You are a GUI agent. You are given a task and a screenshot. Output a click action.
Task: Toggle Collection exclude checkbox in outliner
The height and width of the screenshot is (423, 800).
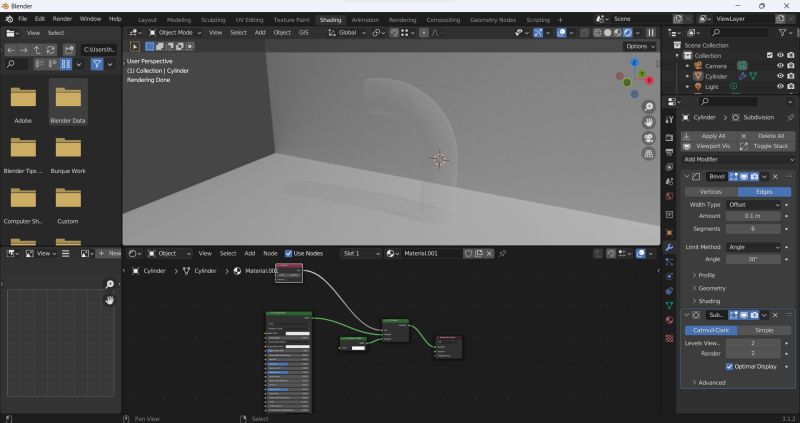click(x=770, y=56)
